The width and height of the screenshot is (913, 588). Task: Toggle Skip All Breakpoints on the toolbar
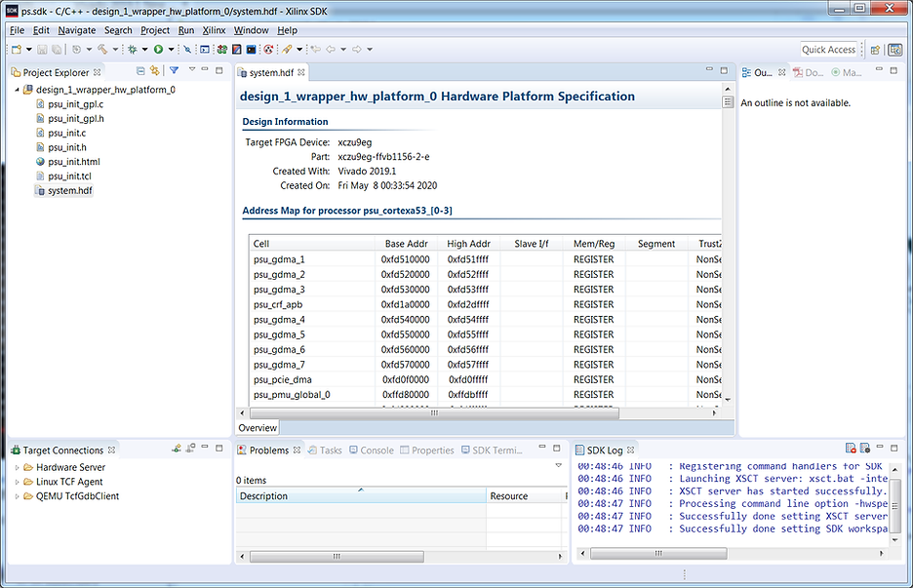[187, 50]
